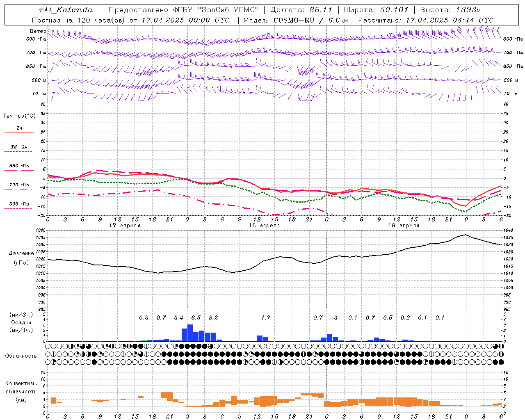The height and width of the screenshot is (420, 525).
Task: Click the "Td 2м" dew point legend entry
Action: click(19, 147)
